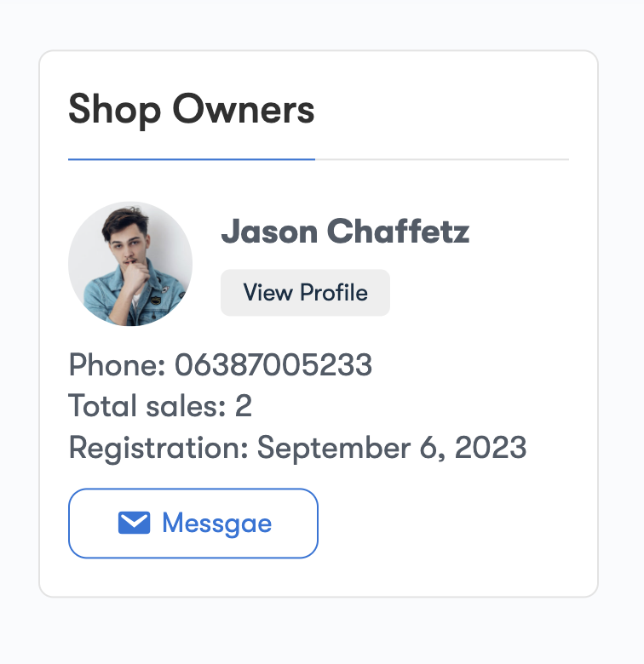Click the Messgae button label
Image resolution: width=644 pixels, height=664 pixels.
[216, 523]
